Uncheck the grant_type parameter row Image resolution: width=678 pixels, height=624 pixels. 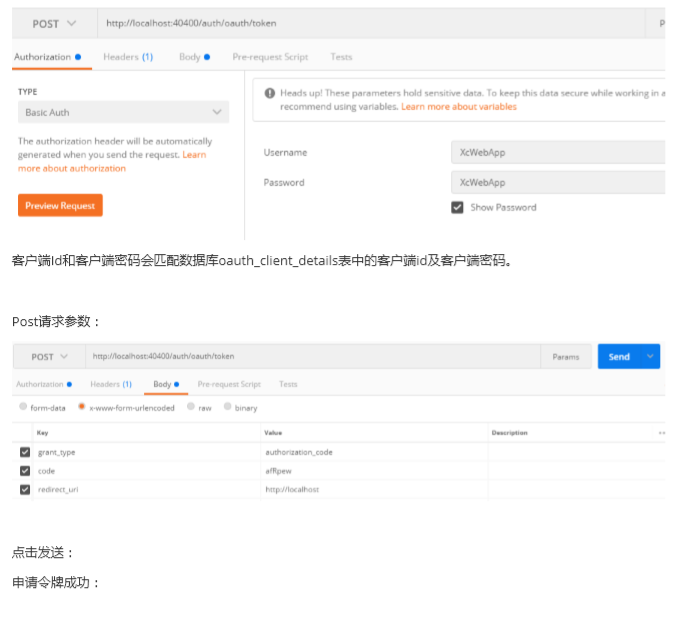25,452
